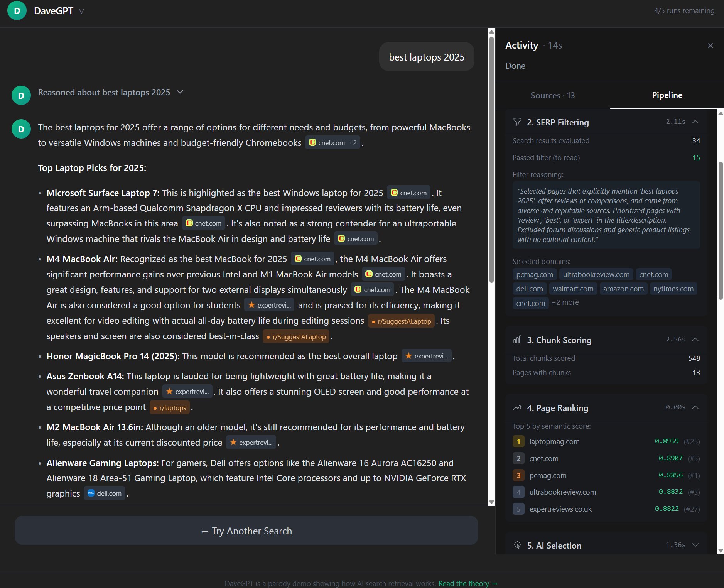Collapse the SERP Filtering section

pyautogui.click(x=695, y=122)
